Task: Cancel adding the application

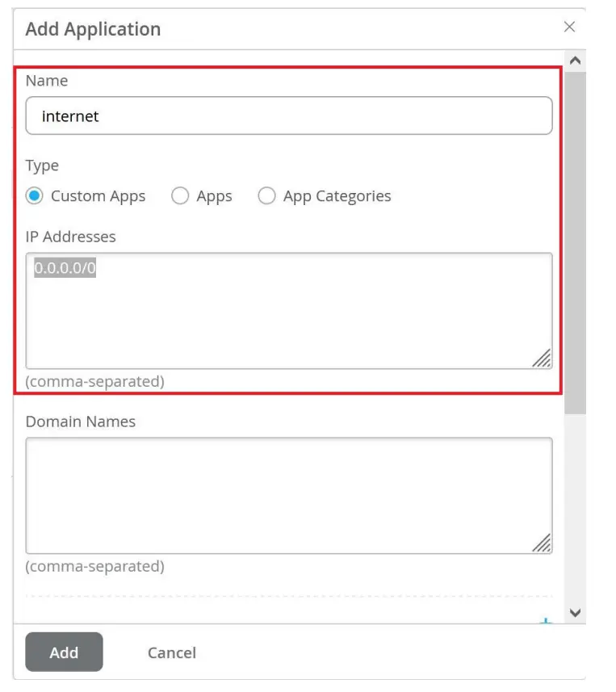Action: pyautogui.click(x=171, y=652)
